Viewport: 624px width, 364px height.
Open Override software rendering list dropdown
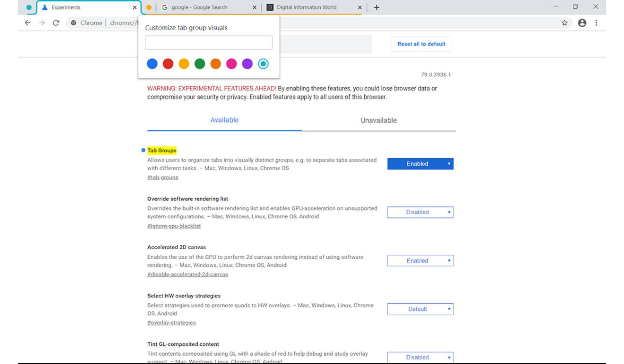click(420, 212)
